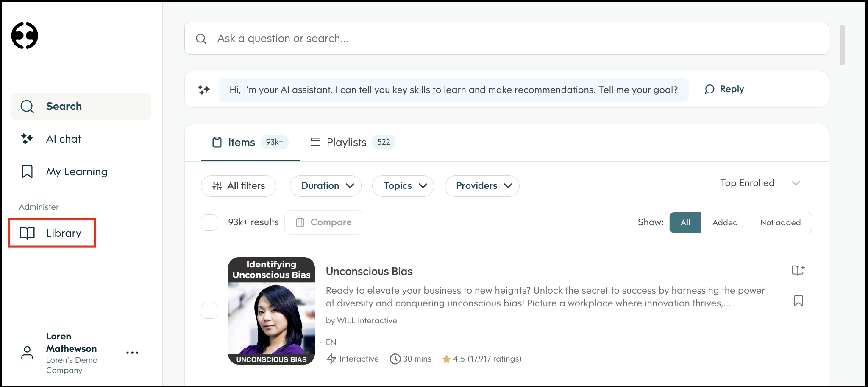This screenshot has width=868, height=387.
Task: Click the Compare button
Action: 324,222
